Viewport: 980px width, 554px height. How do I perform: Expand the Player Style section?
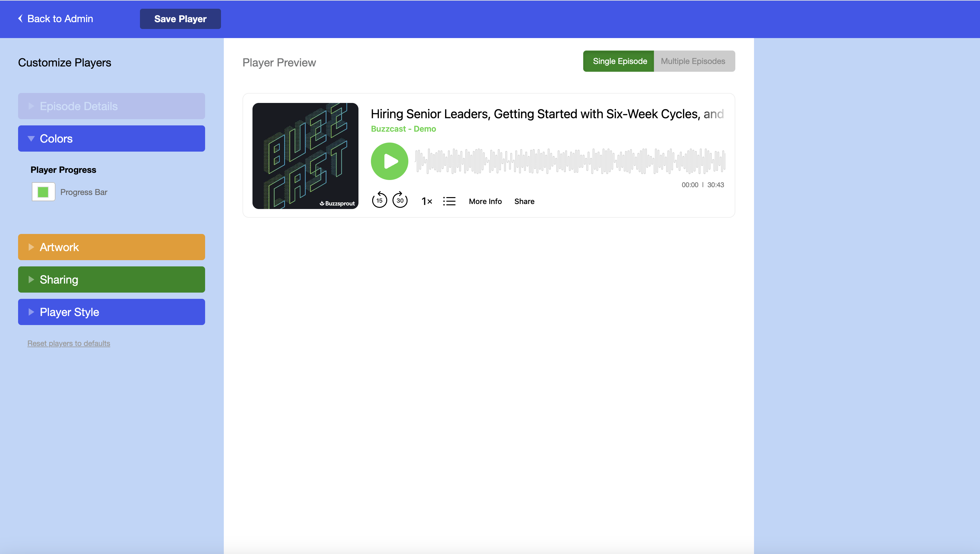point(112,312)
